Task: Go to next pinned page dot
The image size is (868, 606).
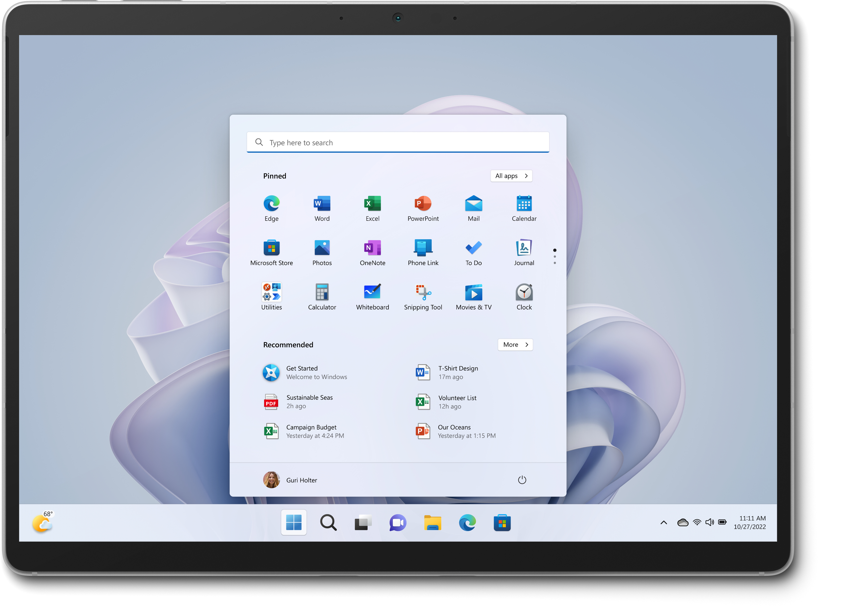Action: (554, 257)
